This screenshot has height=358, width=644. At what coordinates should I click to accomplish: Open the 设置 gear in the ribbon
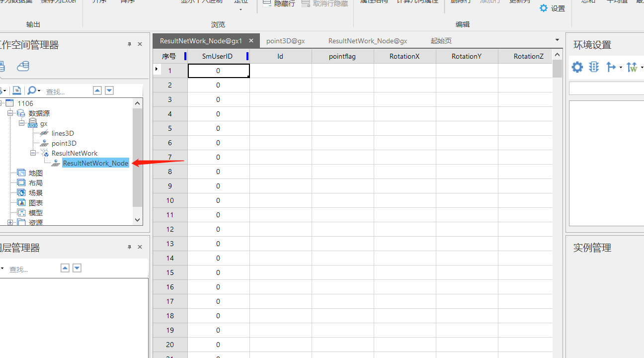point(552,8)
